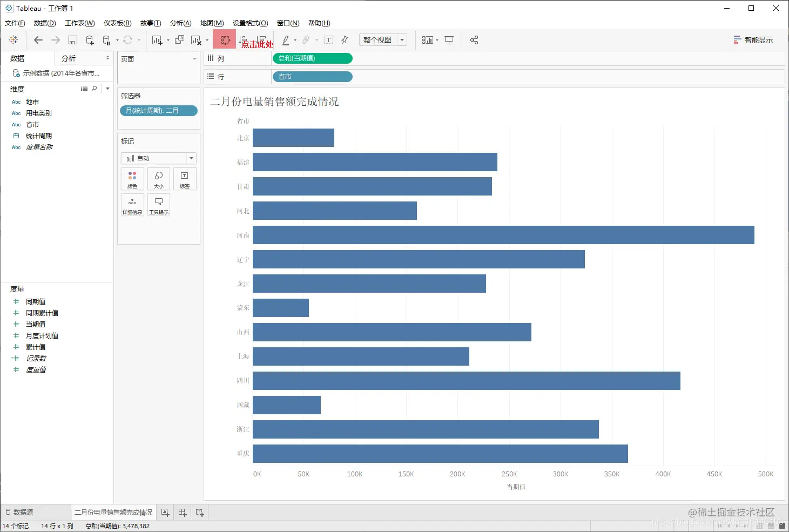This screenshot has width=789, height=532.
Task: Add a new story tab
Action: coord(200,513)
